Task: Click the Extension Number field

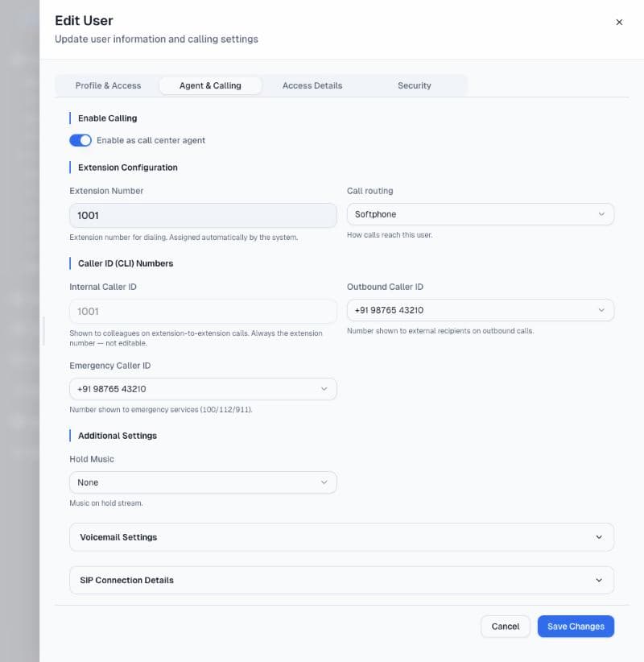Action: click(x=203, y=215)
